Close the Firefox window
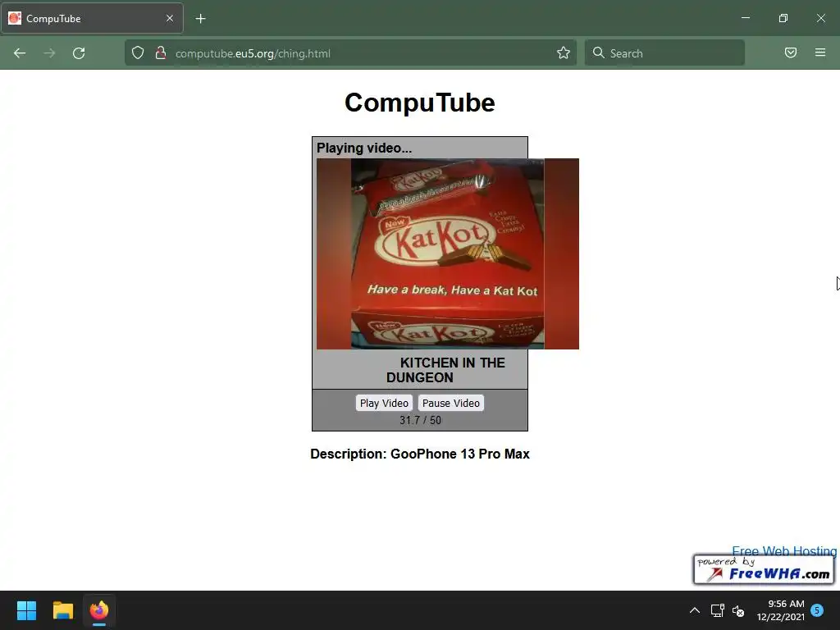 [x=820, y=18]
